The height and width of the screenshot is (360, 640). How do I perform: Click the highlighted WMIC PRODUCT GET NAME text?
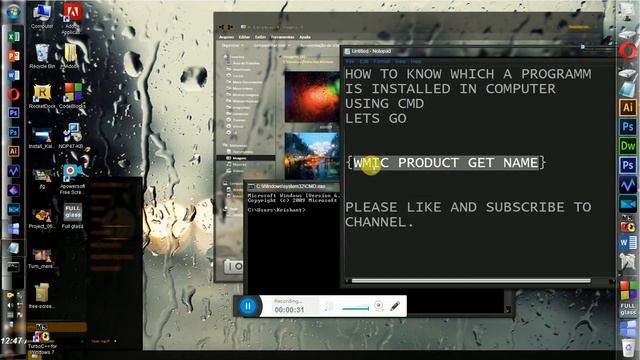[x=446, y=162]
